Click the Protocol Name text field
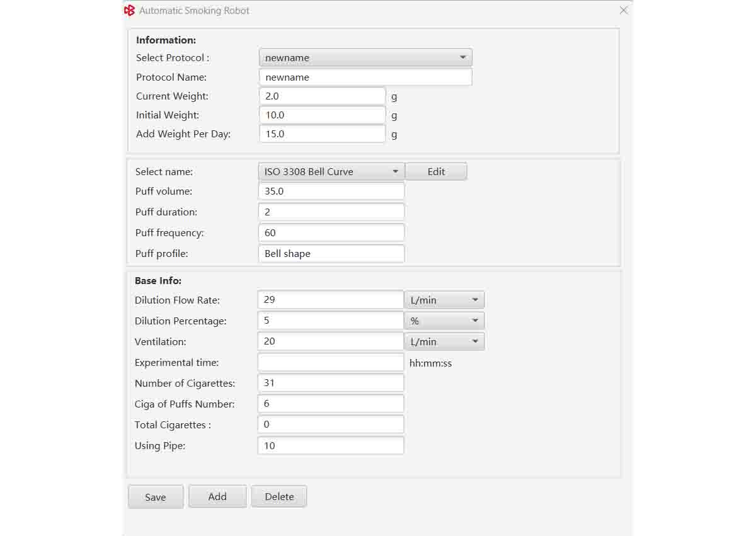Viewport: 756px width, 536px height. [x=365, y=77]
